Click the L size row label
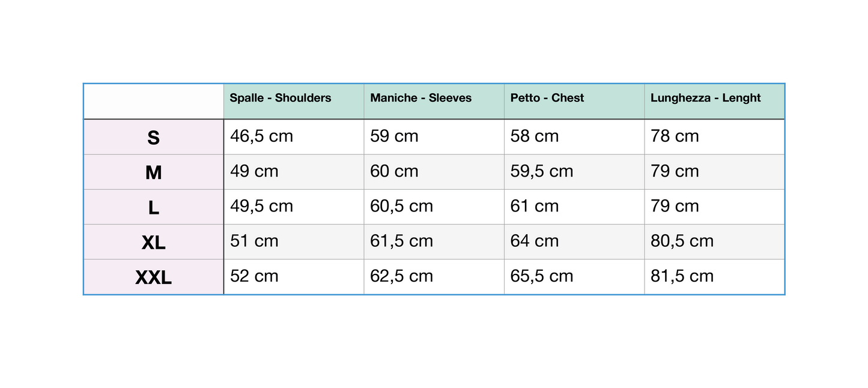Screen dimensions: 868x388 154,208
